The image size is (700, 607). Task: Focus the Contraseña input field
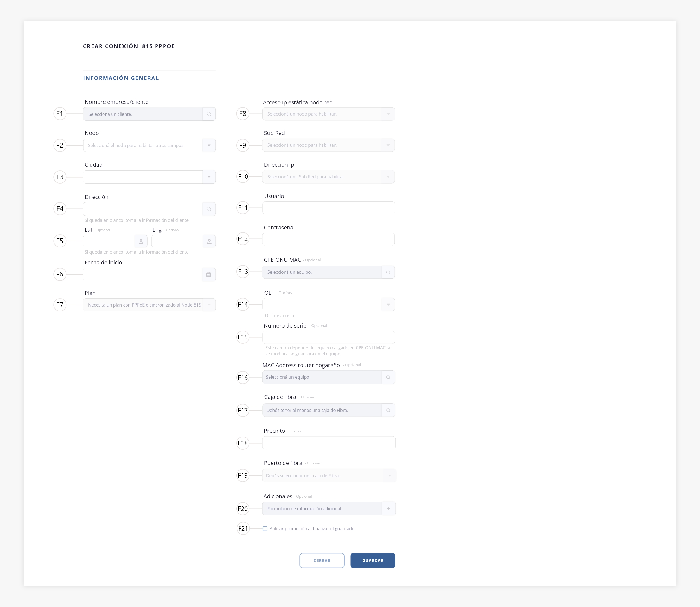(x=328, y=240)
